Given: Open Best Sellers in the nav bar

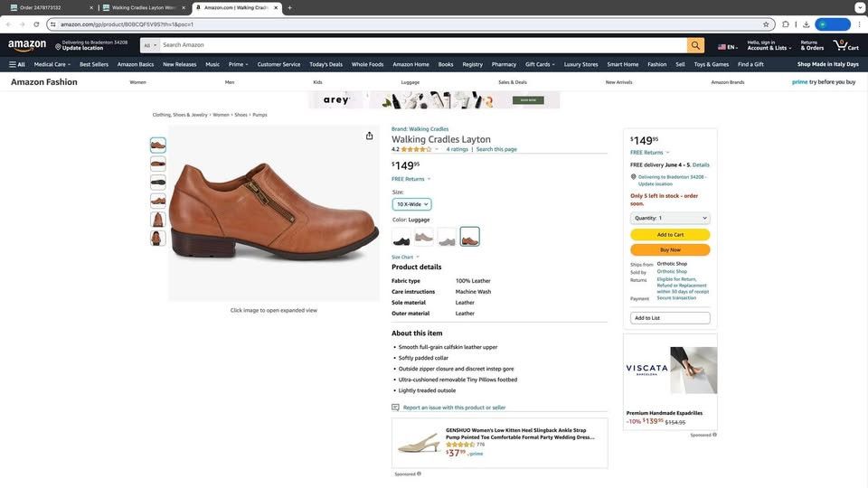Looking at the screenshot, I should tap(93, 64).
